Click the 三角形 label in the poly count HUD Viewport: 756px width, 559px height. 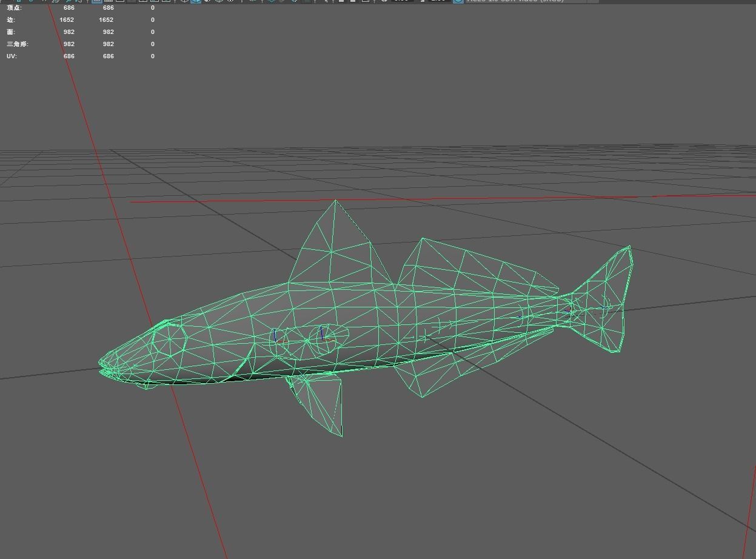coord(18,44)
